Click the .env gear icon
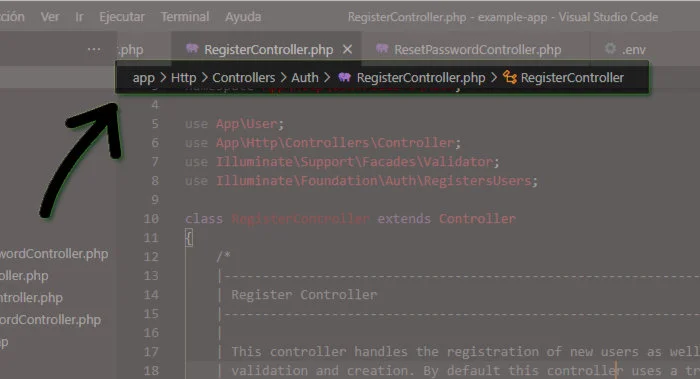Screen dimensions: 700x379 point(610,48)
